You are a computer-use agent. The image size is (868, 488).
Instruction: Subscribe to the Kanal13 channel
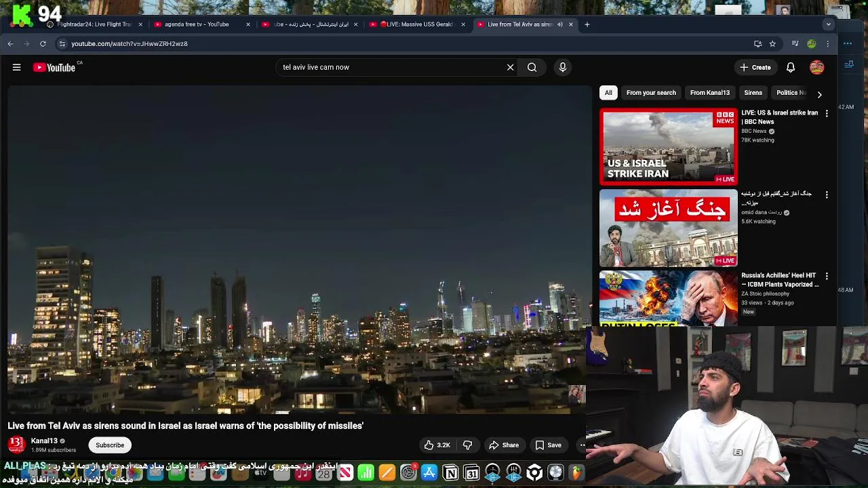tap(110, 445)
